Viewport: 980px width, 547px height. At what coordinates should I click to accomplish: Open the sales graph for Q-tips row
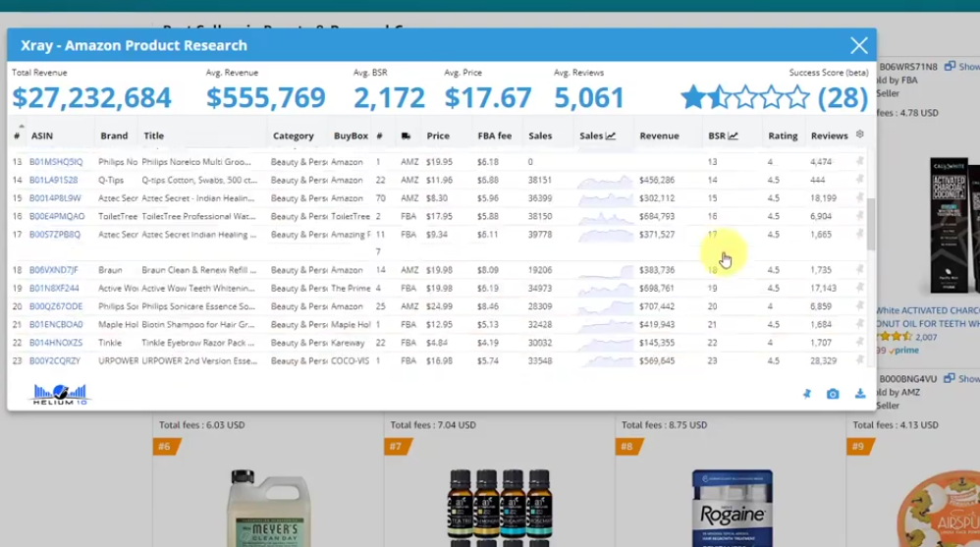[x=605, y=181]
